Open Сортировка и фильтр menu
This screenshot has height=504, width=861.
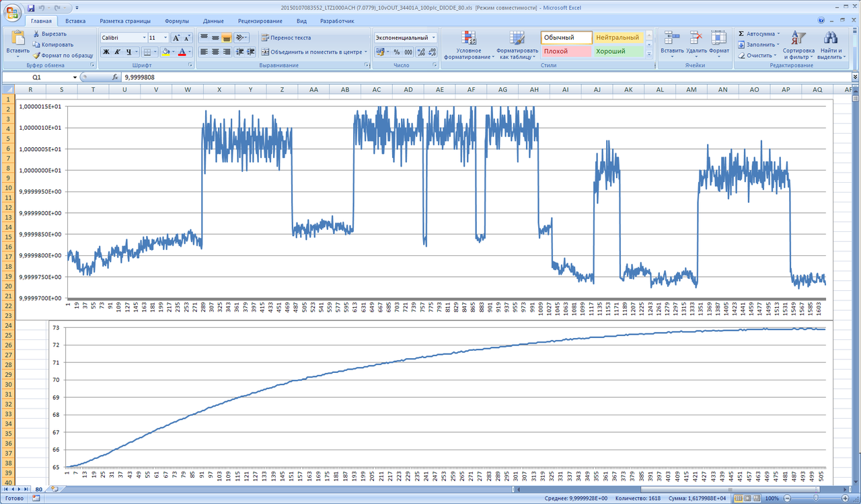tap(798, 45)
